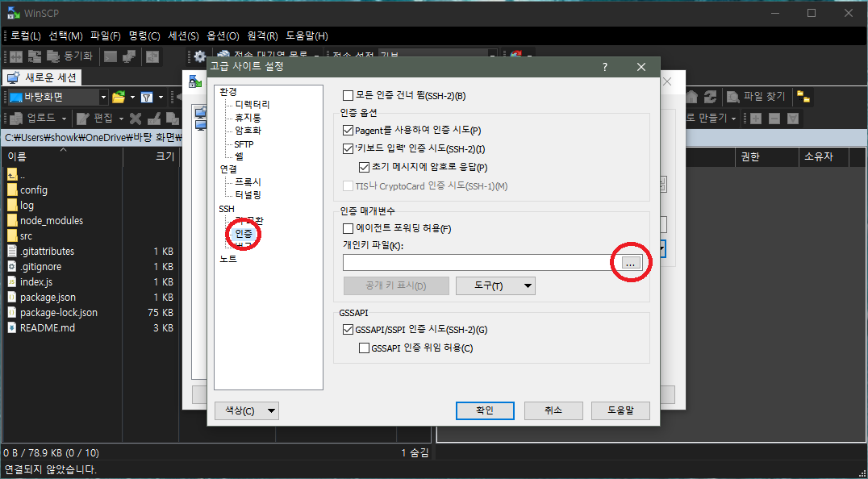Click the 파일 찾기 find files button
Viewport: 868px width, 479px height.
click(x=757, y=97)
